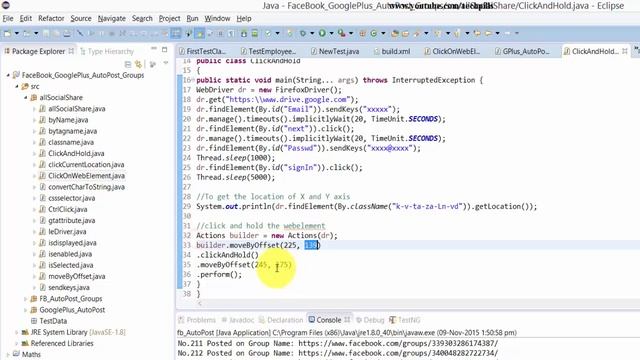The image size is (640, 360).
Task: Open the File menu
Action: [x=8, y=18]
